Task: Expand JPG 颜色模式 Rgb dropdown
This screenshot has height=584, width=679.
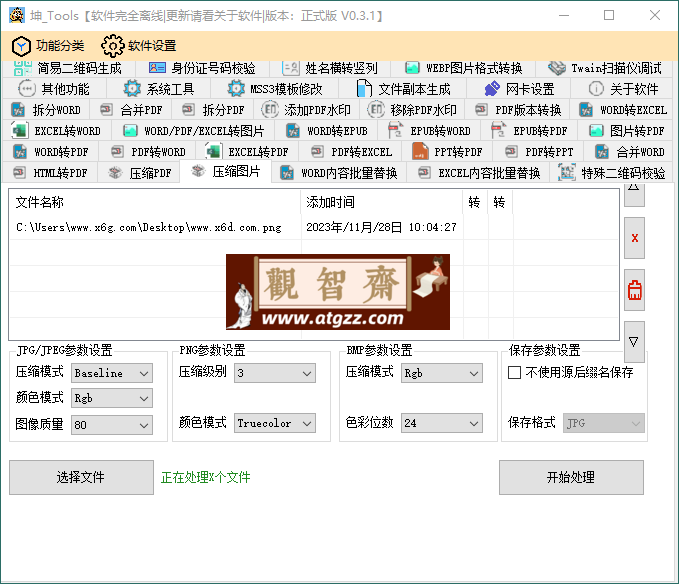Action: [112, 398]
